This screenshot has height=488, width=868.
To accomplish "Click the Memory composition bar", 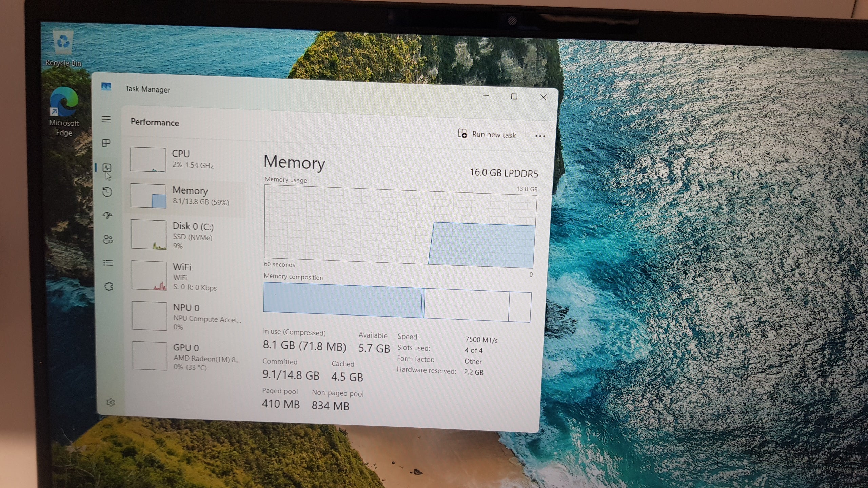I will coord(397,302).
